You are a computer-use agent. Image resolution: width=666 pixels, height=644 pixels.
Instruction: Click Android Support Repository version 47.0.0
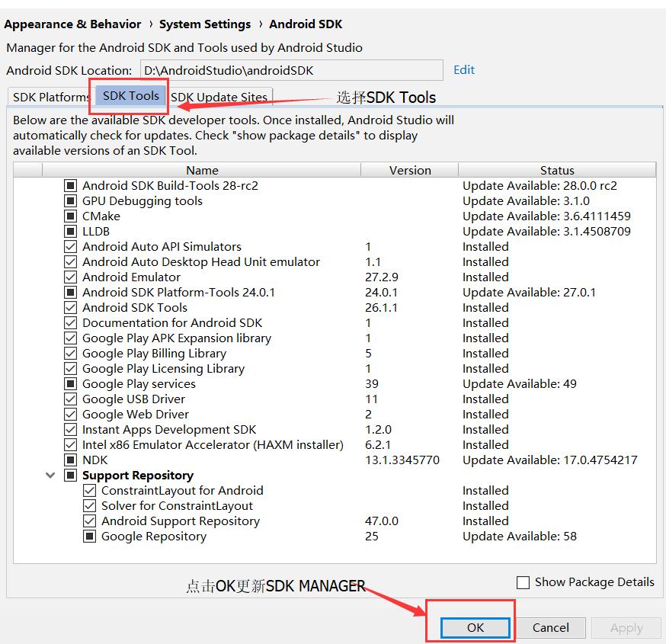pyautogui.click(x=382, y=521)
